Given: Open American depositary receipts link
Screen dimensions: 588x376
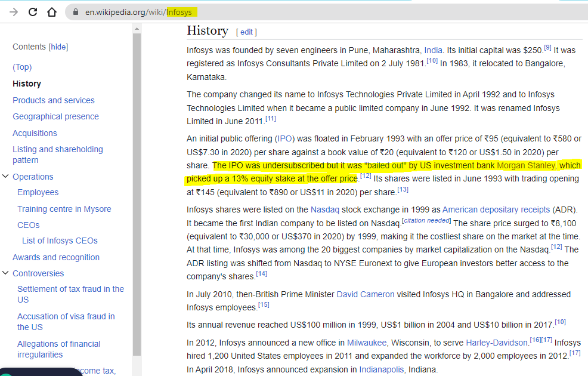Looking at the screenshot, I should [x=496, y=209].
